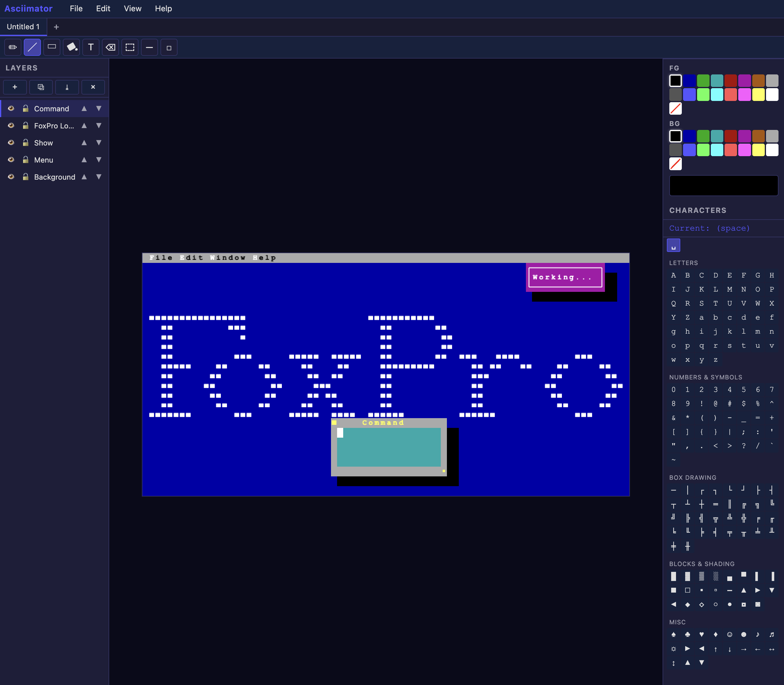Pick the music note character
This screenshot has height=685, width=784.
click(x=758, y=635)
